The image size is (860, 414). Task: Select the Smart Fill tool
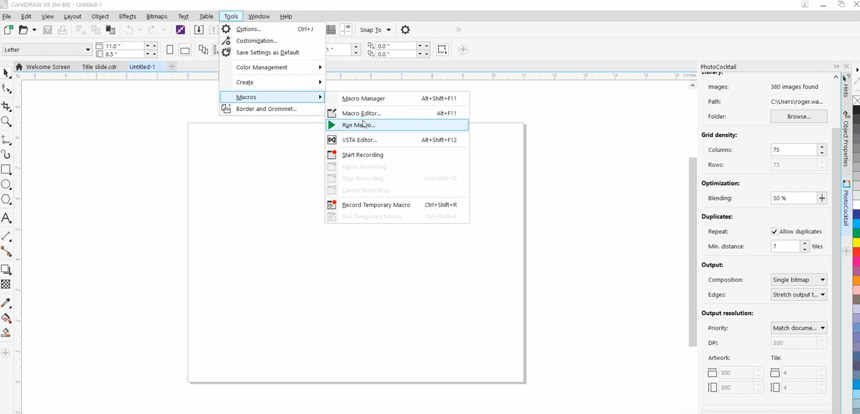tap(6, 332)
